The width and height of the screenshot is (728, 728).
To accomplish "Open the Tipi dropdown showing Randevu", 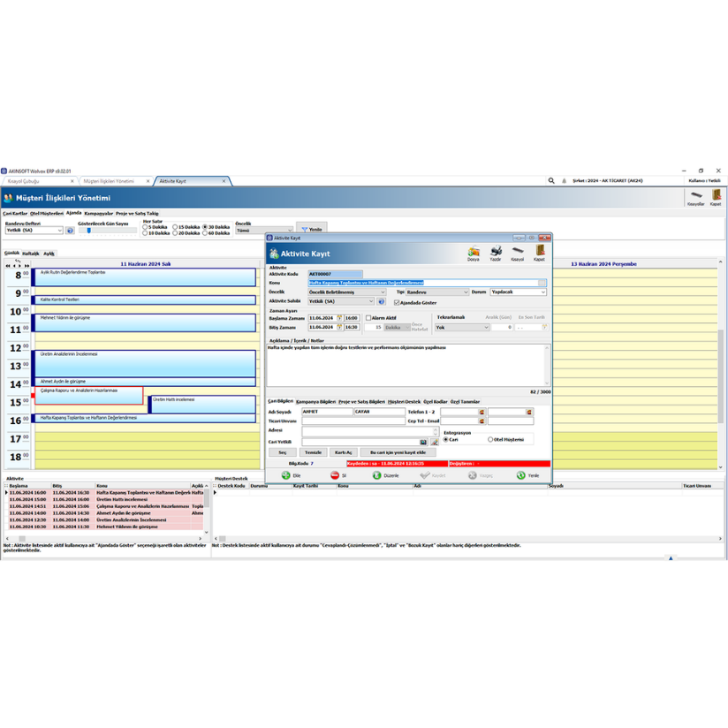I will [466, 293].
